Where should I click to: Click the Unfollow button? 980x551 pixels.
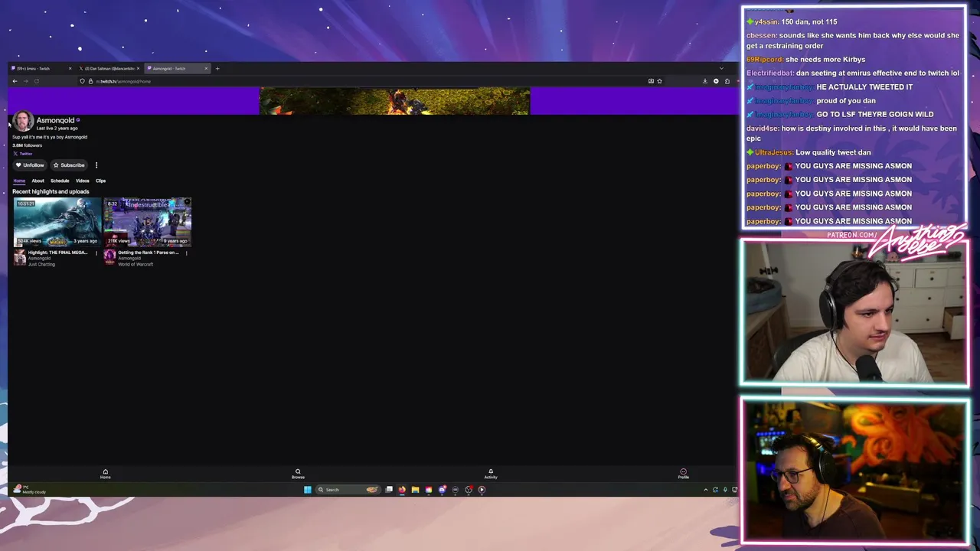pos(30,165)
